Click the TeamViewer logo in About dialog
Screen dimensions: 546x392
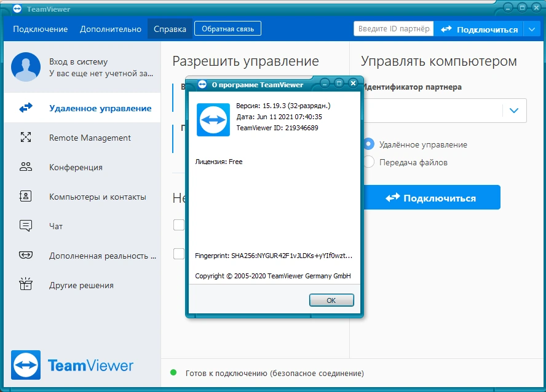pyautogui.click(x=213, y=120)
